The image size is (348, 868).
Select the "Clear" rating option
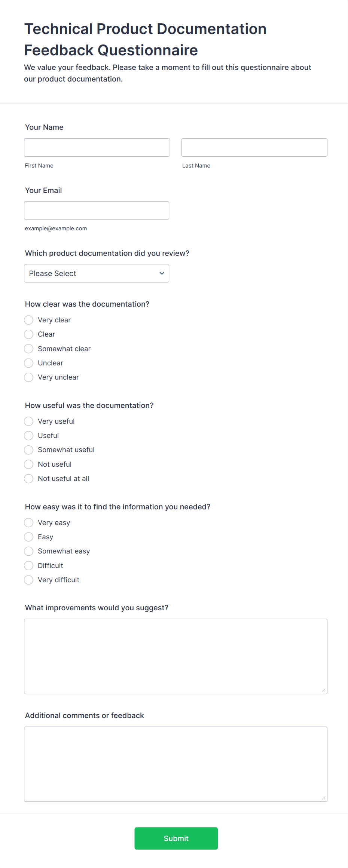click(28, 334)
